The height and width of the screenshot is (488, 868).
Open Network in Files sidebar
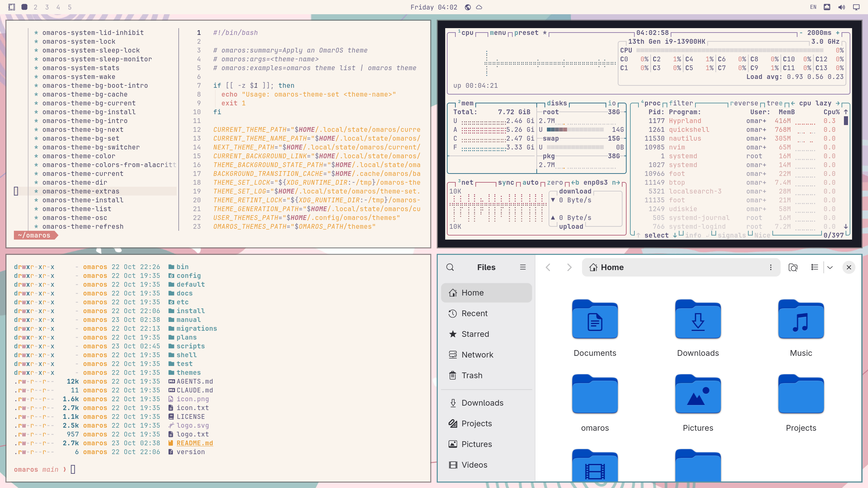coord(486,355)
